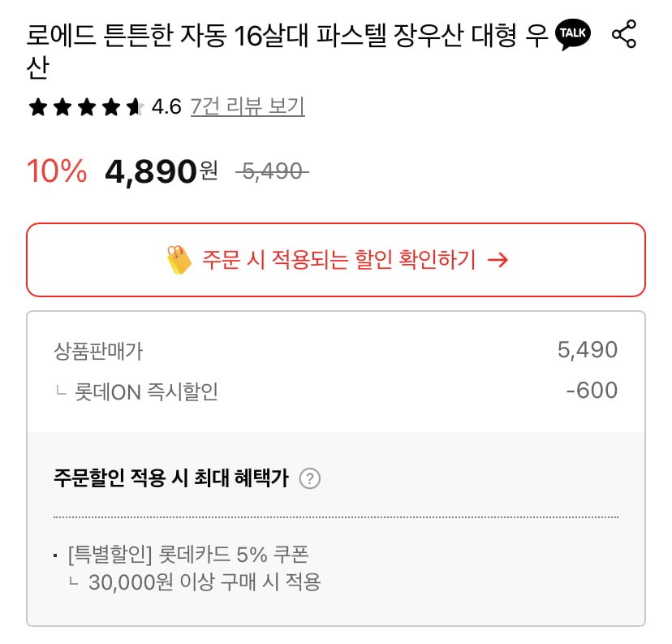
Task: Click the 주문할인 적용 시 최대 혜택가 heading
Action: click(x=170, y=478)
